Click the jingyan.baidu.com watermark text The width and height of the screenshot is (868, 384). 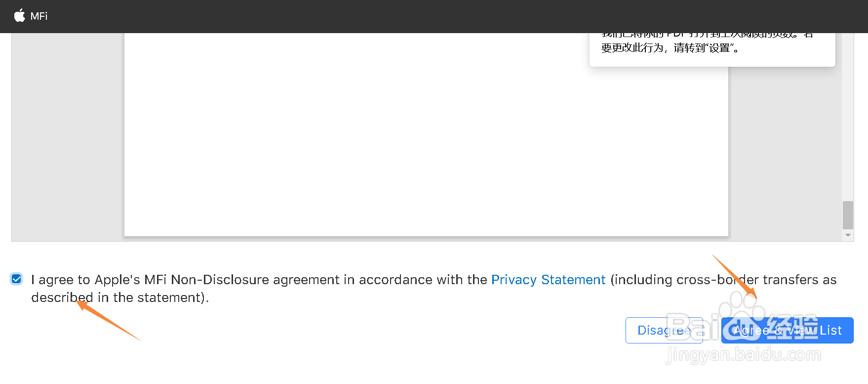[x=743, y=354]
